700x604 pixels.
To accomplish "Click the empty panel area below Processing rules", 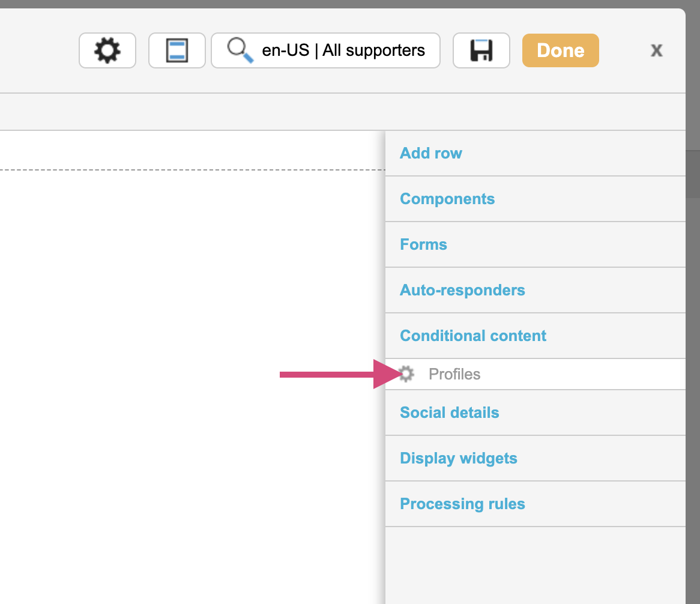I will tap(534, 564).
